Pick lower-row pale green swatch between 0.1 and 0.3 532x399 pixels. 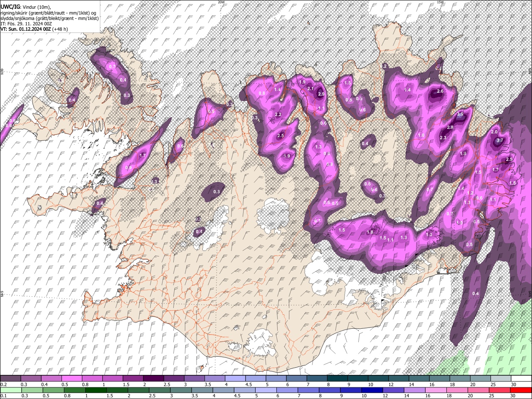(x=11, y=390)
